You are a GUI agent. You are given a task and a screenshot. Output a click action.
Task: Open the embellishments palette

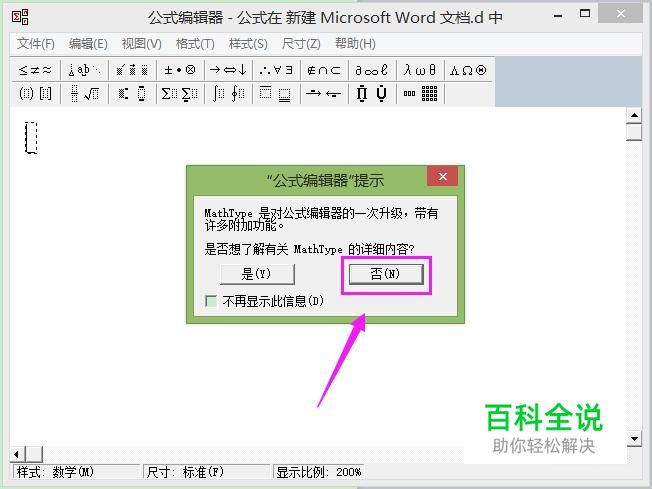(132, 70)
